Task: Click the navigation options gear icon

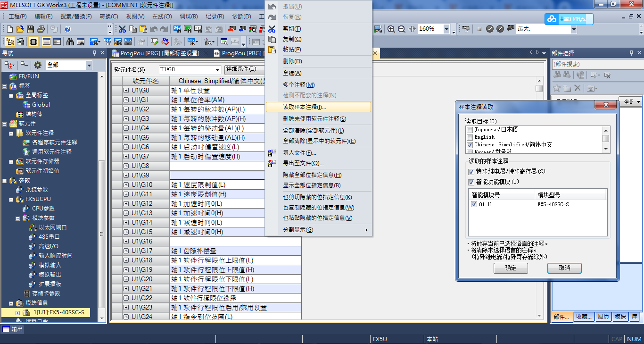Action: (38, 65)
